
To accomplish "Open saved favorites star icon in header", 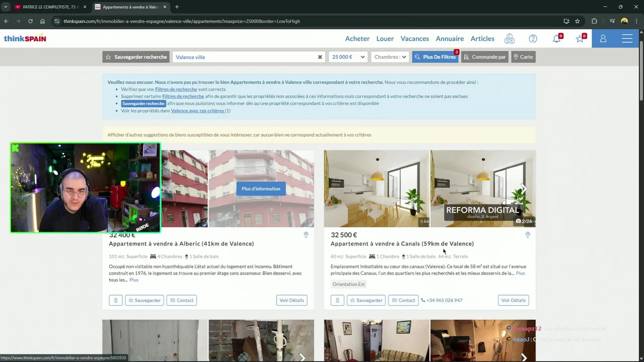I will tap(580, 39).
